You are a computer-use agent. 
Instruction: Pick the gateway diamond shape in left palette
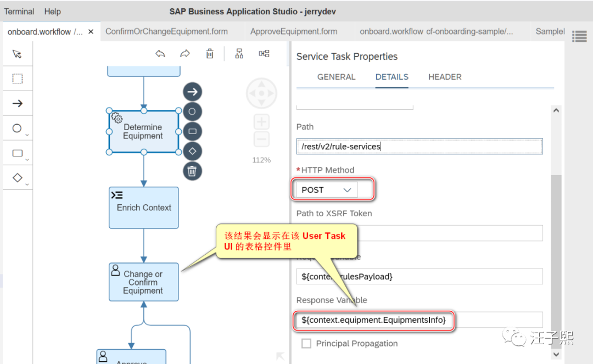18,178
